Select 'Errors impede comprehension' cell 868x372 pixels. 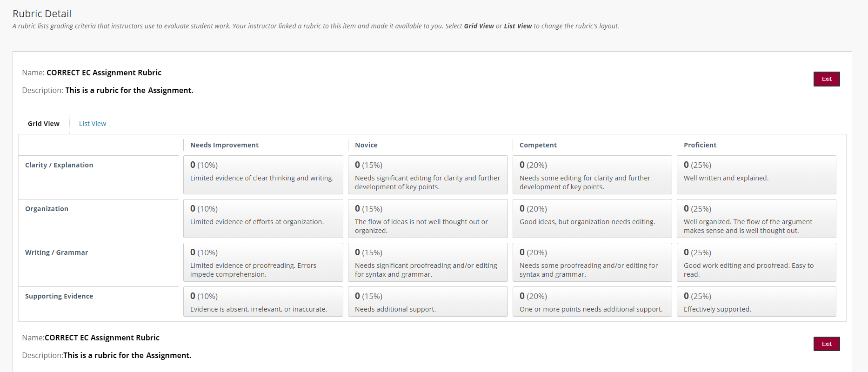263,262
